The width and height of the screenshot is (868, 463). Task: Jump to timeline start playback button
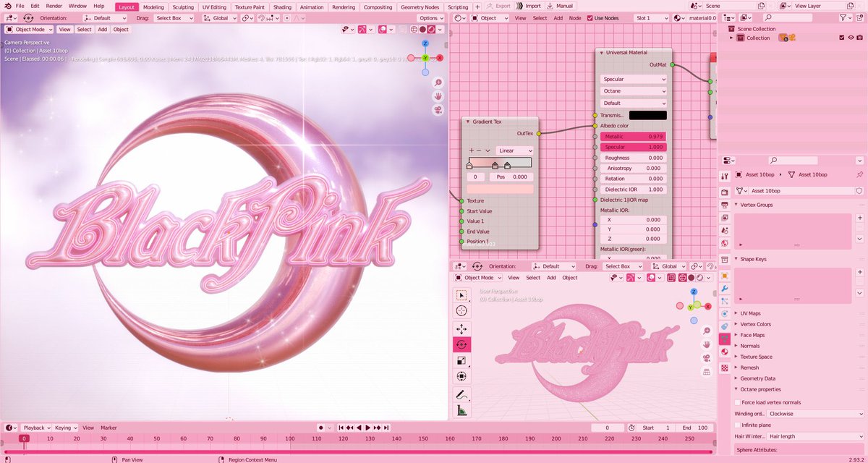tap(341, 428)
